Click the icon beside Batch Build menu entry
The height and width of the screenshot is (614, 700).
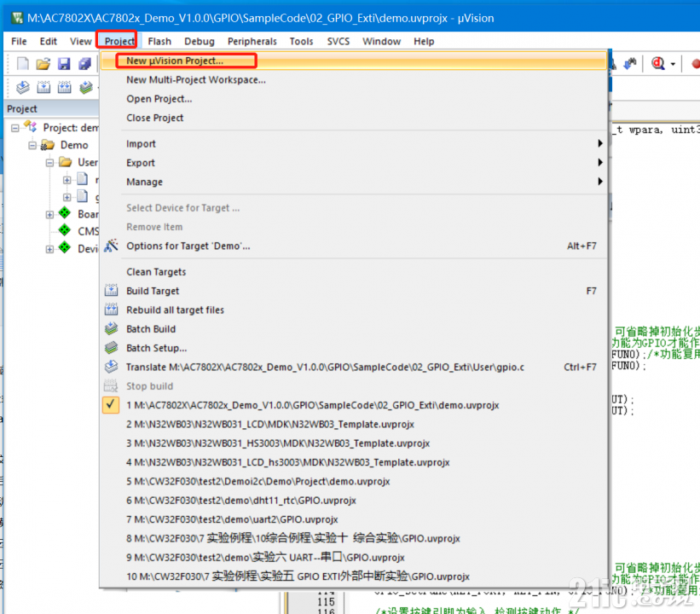111,328
